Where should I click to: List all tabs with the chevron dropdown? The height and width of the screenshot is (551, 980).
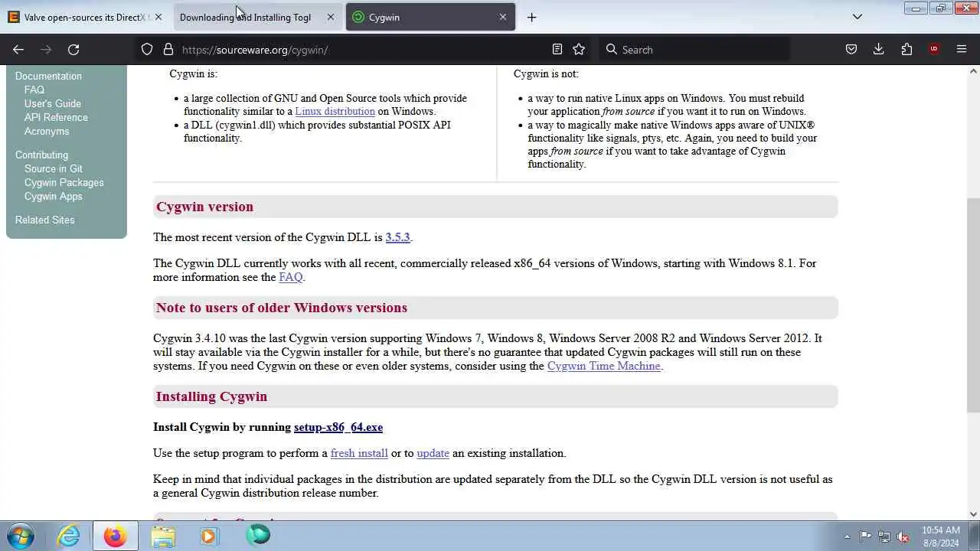click(857, 17)
